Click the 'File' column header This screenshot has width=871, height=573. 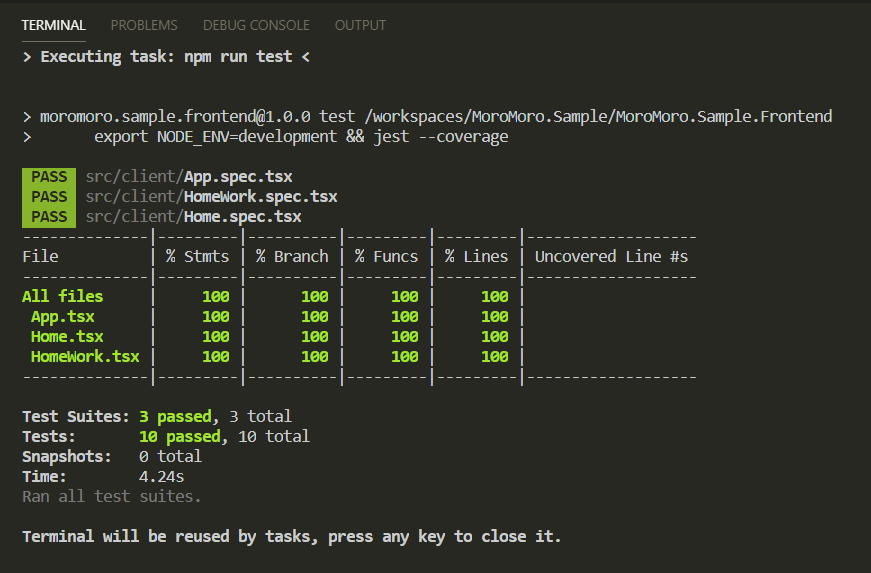tap(40, 257)
